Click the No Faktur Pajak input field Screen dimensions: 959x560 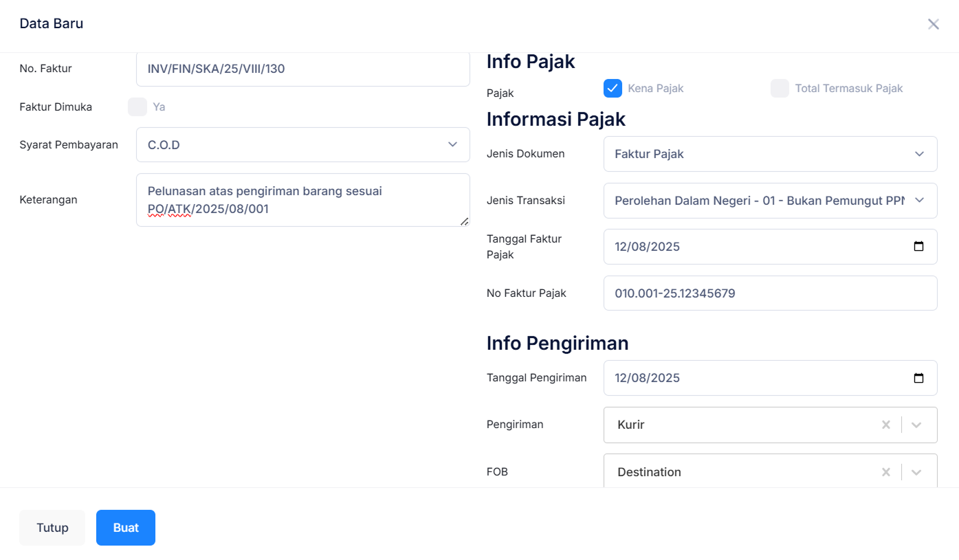(770, 293)
